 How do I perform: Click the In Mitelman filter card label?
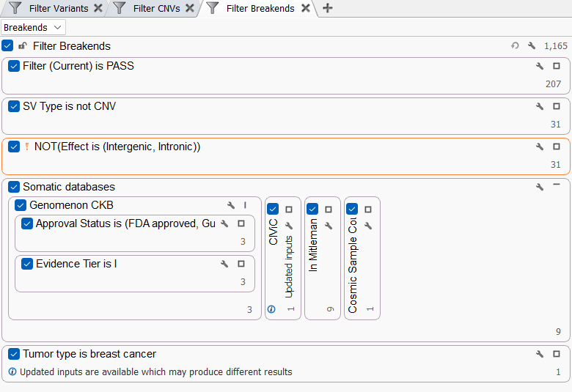(313, 245)
